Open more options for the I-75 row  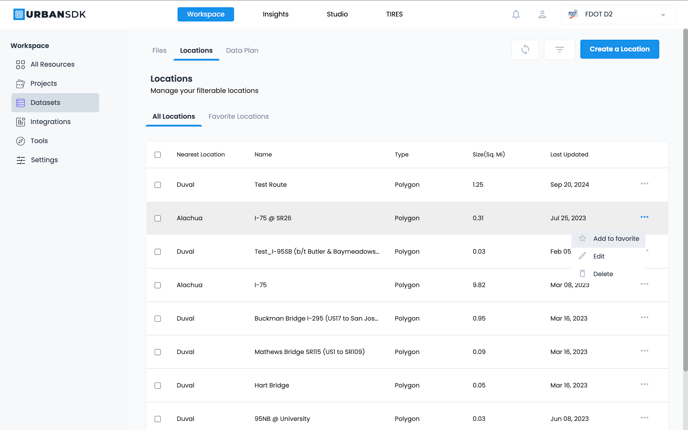(x=644, y=284)
